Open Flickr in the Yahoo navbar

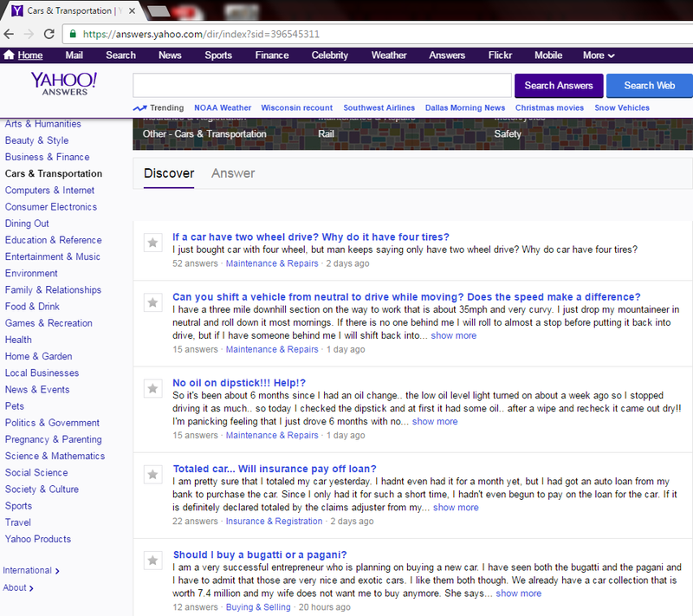click(x=500, y=55)
